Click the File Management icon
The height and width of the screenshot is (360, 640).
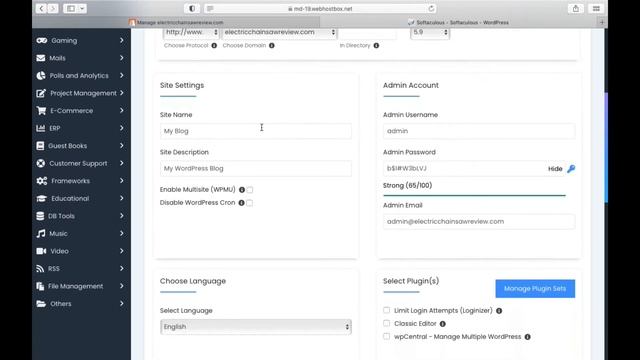[x=40, y=286]
